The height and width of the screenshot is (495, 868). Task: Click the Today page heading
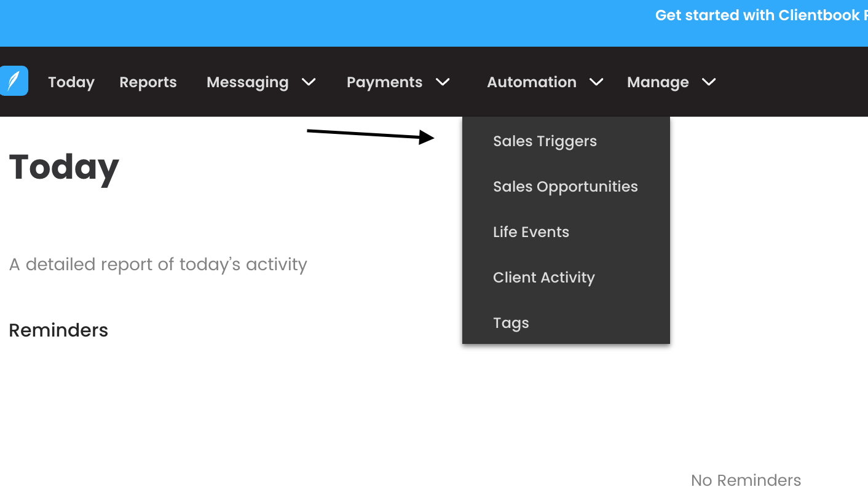click(x=64, y=167)
